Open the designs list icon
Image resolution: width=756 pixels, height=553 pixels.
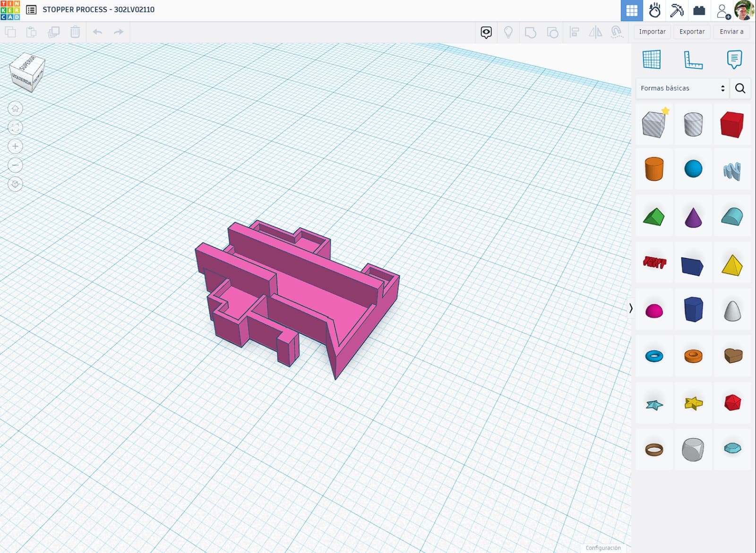pos(31,10)
